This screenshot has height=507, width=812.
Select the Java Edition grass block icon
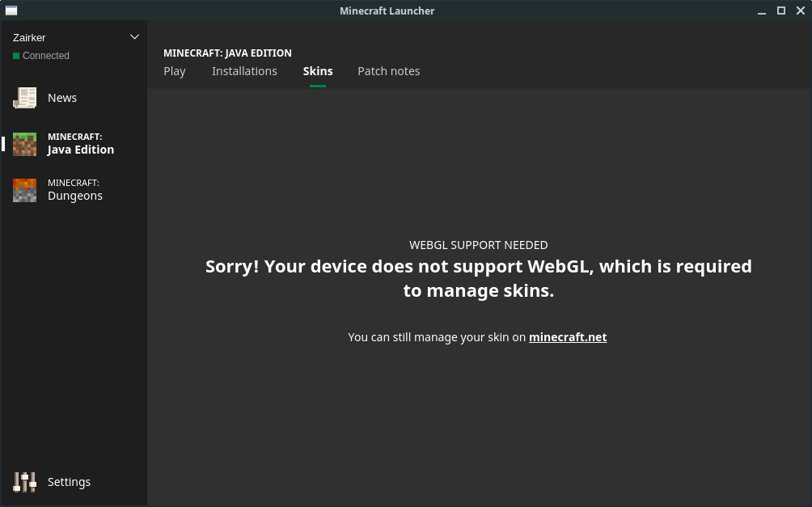(x=25, y=144)
